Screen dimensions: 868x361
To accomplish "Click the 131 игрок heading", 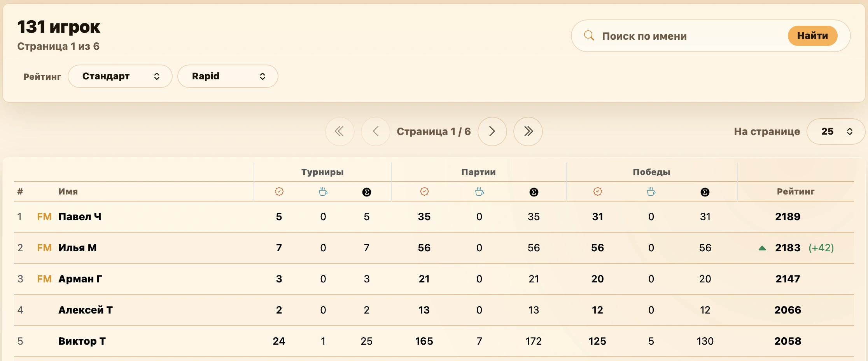I will pyautogui.click(x=59, y=27).
